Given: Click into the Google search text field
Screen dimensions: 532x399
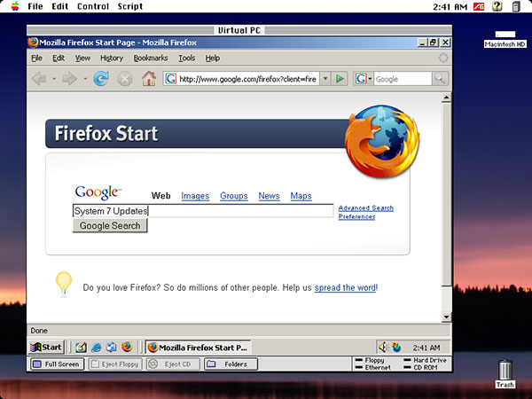Looking at the screenshot, I should point(239,211).
